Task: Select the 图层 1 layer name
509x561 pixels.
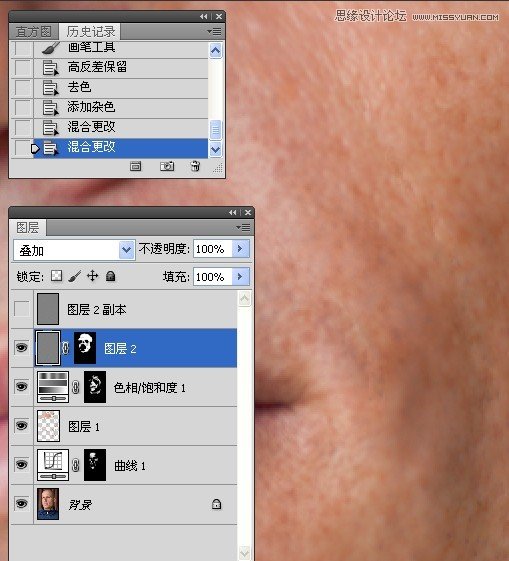Action: tap(84, 426)
